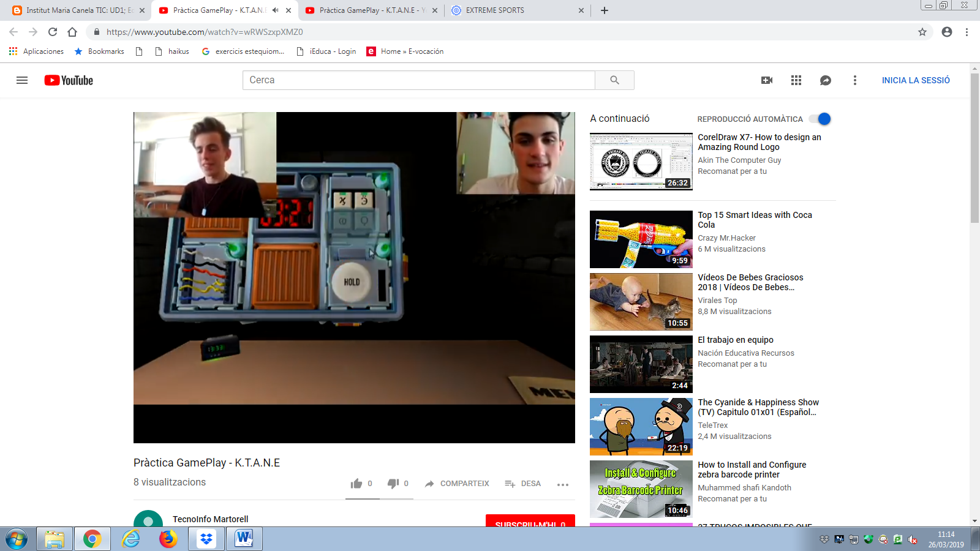Click INICIA LA SESSIÓ sign-in link
The image size is (980, 551).
pyautogui.click(x=915, y=80)
